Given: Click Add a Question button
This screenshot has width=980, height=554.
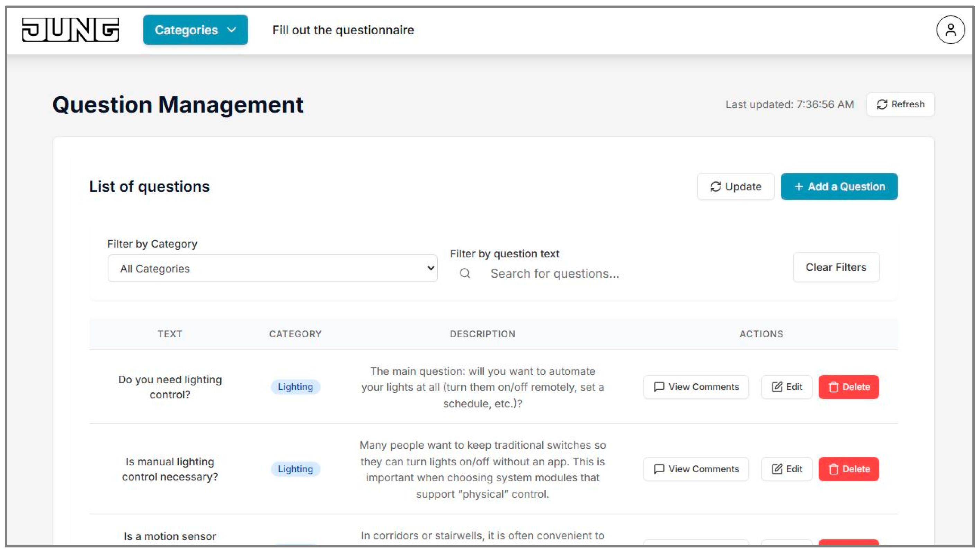Looking at the screenshot, I should point(839,186).
